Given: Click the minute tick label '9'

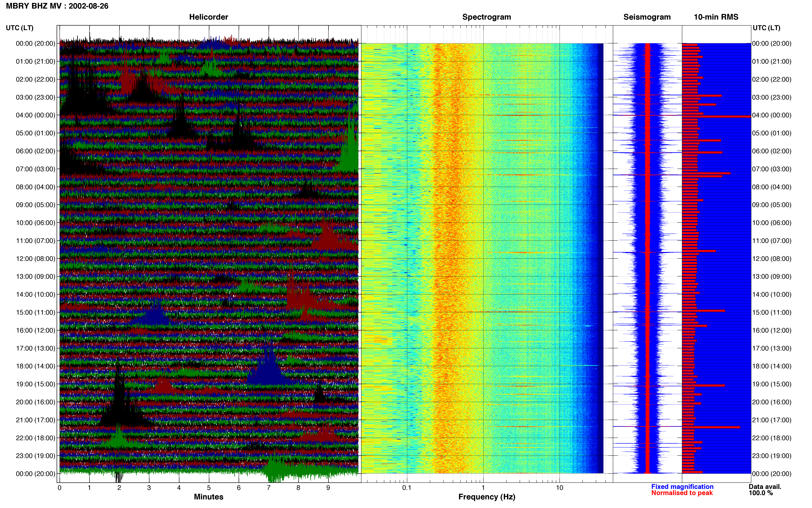Looking at the screenshot, I should [x=328, y=488].
